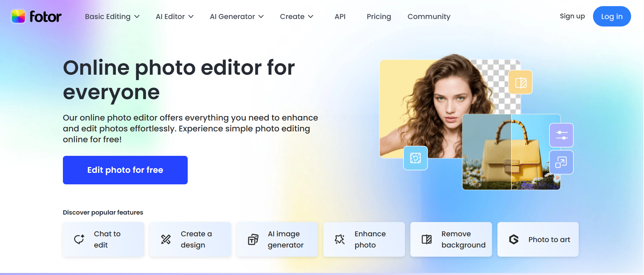Open the Enhance photo feature card

[364, 239]
